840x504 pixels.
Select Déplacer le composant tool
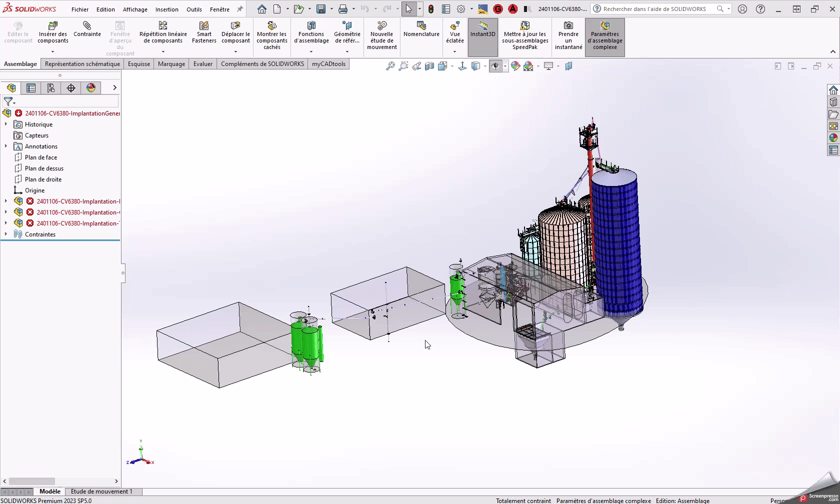click(x=235, y=33)
